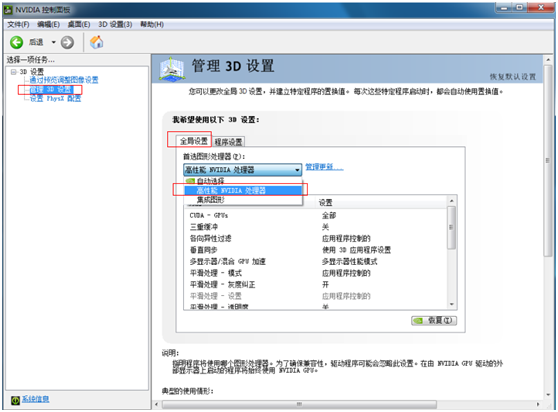Click main panel vertical scrollbar thumb
The height and width of the screenshot is (412, 558).
[x=548, y=160]
